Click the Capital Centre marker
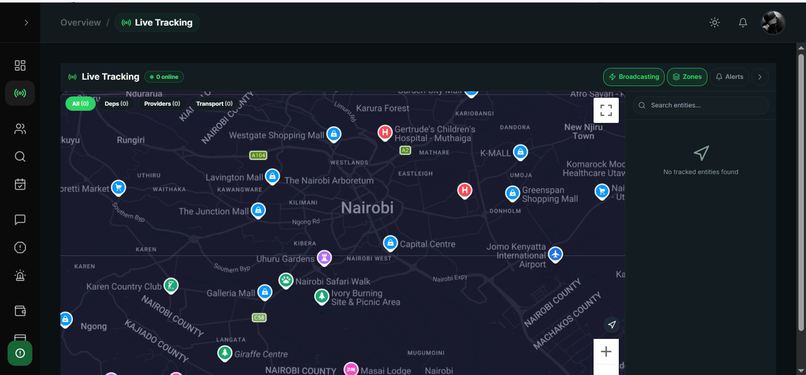 point(390,243)
